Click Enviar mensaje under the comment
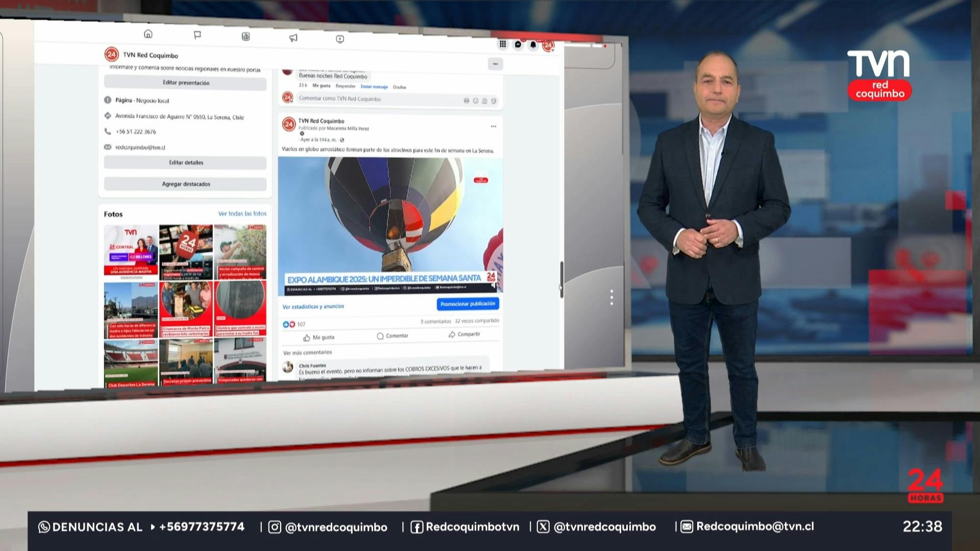 tap(374, 87)
